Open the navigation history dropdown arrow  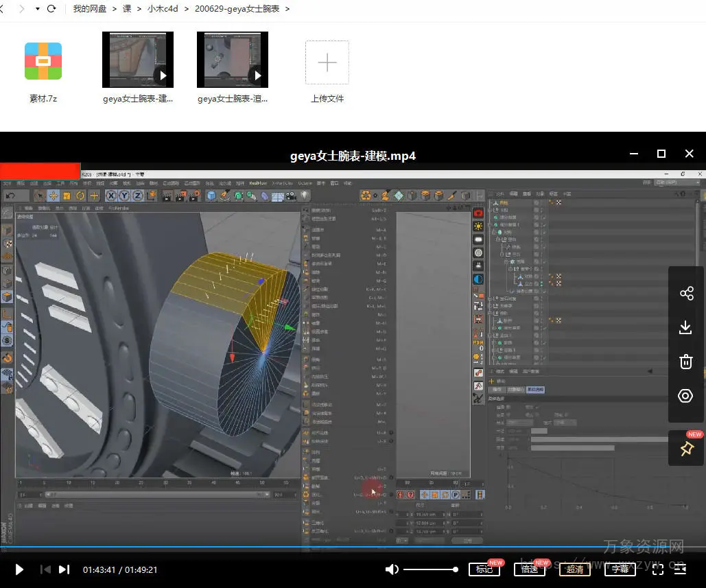point(36,9)
